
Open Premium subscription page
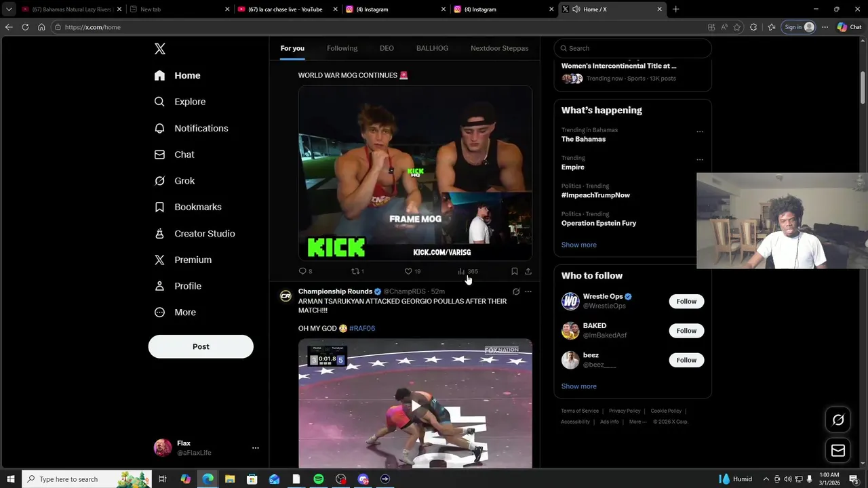point(183,260)
